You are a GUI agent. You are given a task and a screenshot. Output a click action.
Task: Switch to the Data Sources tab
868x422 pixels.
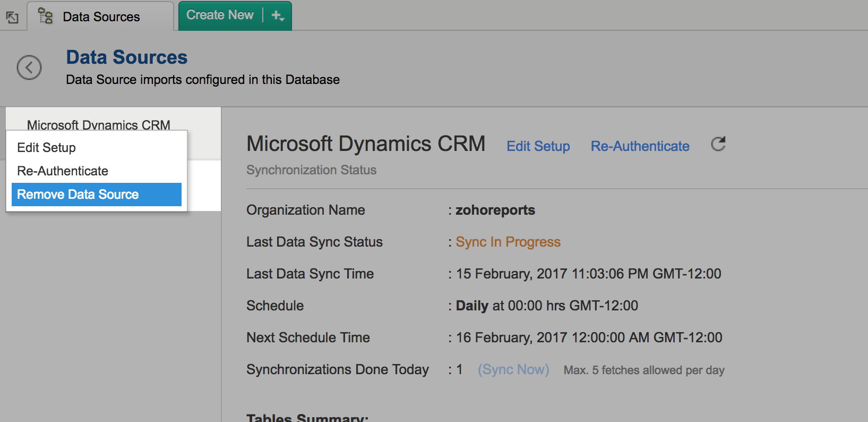pyautogui.click(x=101, y=17)
